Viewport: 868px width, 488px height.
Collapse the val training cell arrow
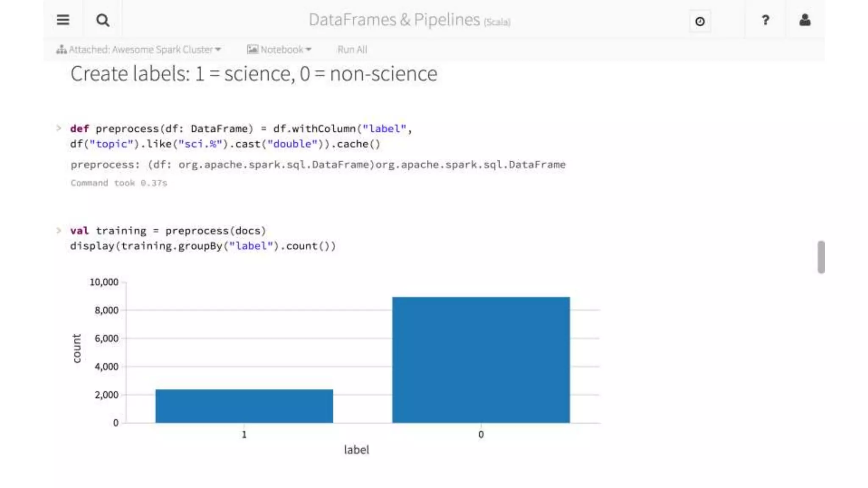59,230
